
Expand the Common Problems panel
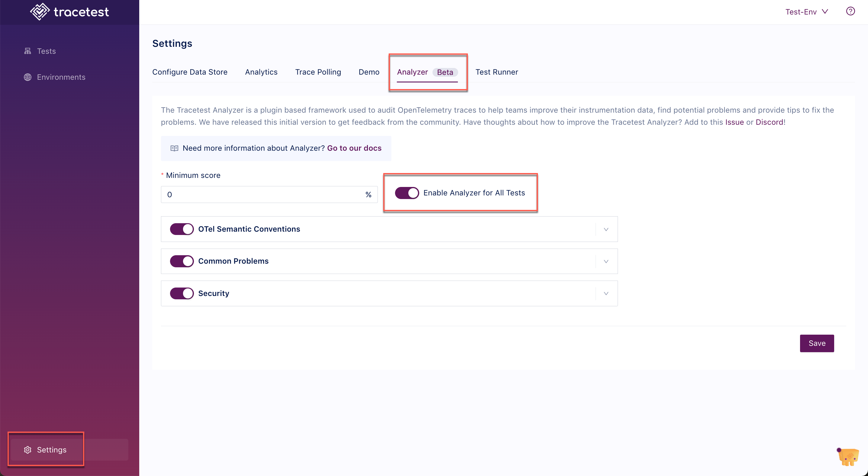606,262
